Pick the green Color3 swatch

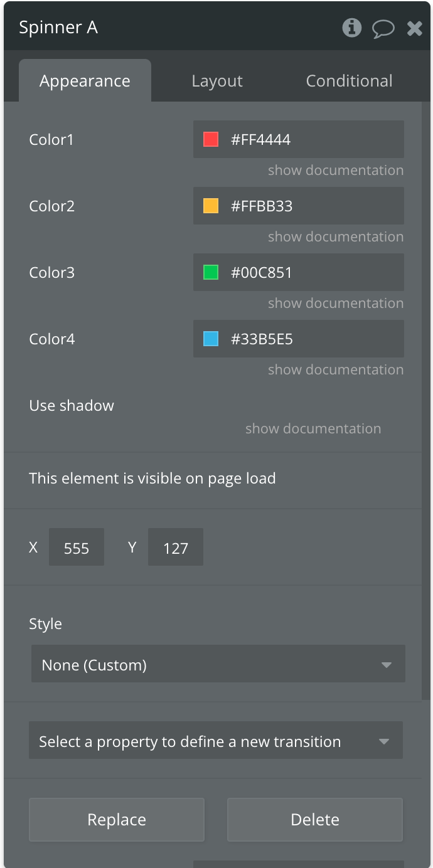[x=211, y=272]
